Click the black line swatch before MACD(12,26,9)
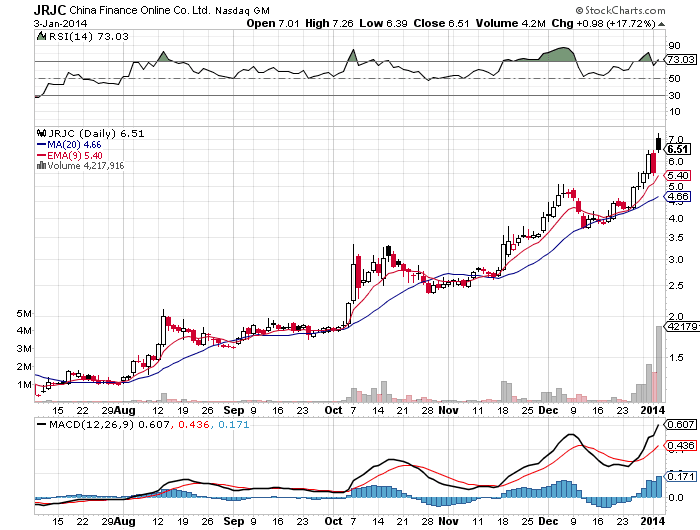This screenshot has width=700, height=530. pyautogui.click(x=42, y=424)
